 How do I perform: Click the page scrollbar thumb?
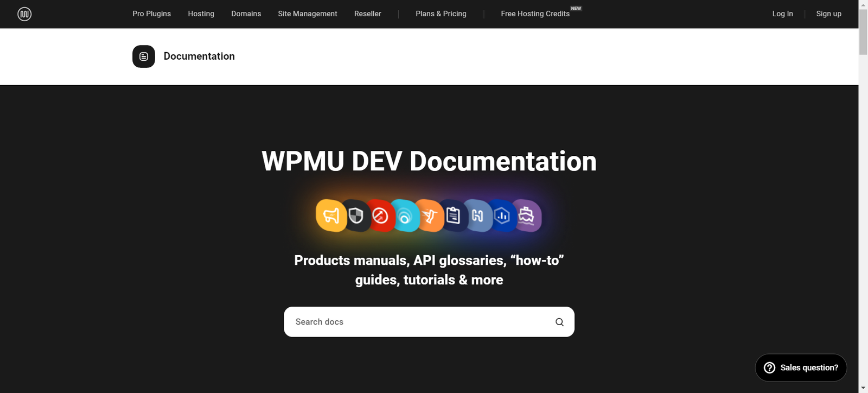(x=863, y=31)
